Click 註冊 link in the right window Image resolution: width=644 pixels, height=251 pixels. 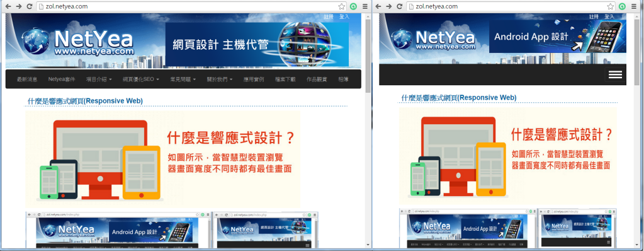[x=594, y=16]
